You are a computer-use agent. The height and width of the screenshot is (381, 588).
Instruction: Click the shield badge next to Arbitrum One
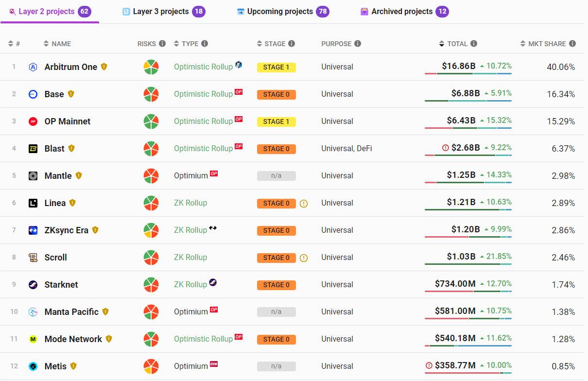click(x=104, y=67)
